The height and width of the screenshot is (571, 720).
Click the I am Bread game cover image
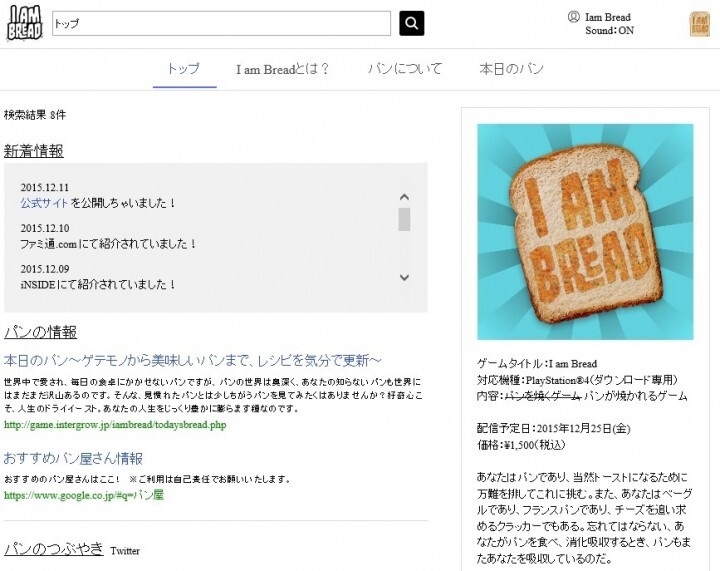(x=585, y=232)
